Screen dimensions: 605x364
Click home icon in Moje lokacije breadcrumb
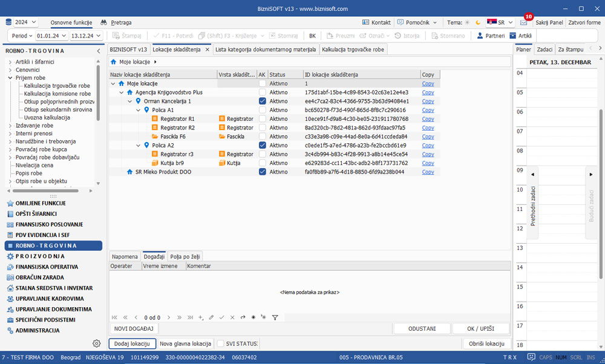point(113,62)
